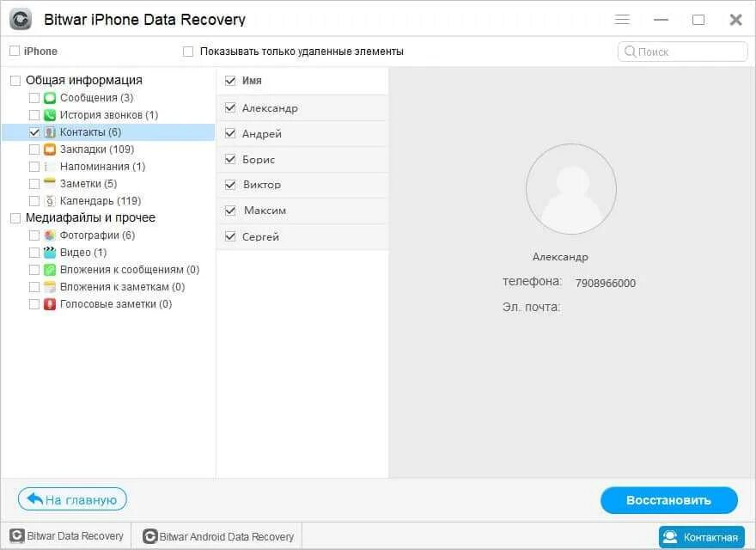Uncheck the Александр contact checkbox

click(x=230, y=108)
